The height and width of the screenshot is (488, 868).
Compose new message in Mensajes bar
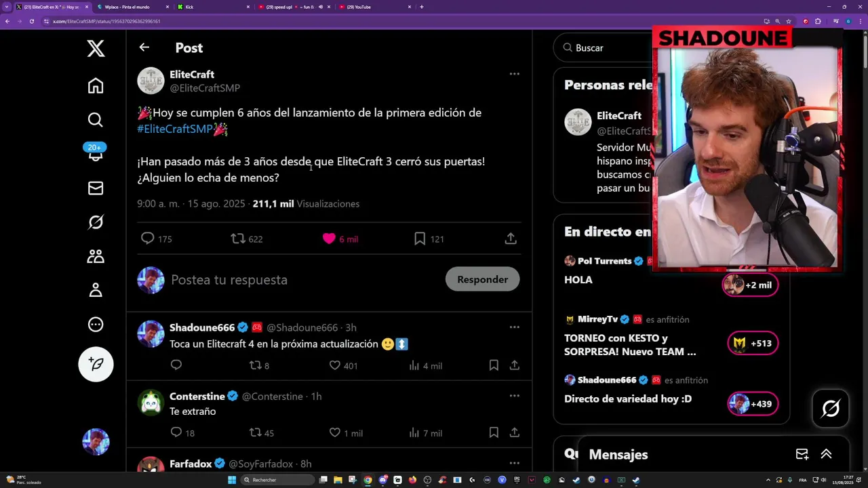click(x=802, y=454)
